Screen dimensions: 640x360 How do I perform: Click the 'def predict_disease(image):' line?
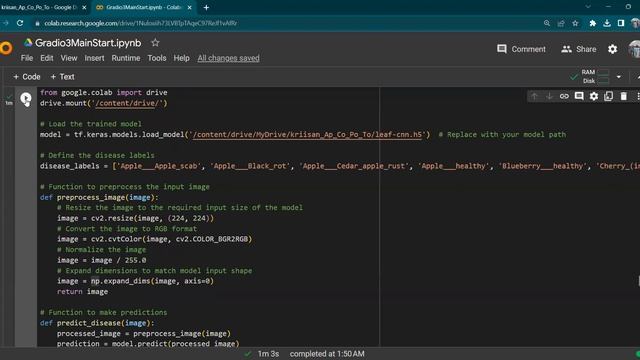pyautogui.click(x=97, y=323)
